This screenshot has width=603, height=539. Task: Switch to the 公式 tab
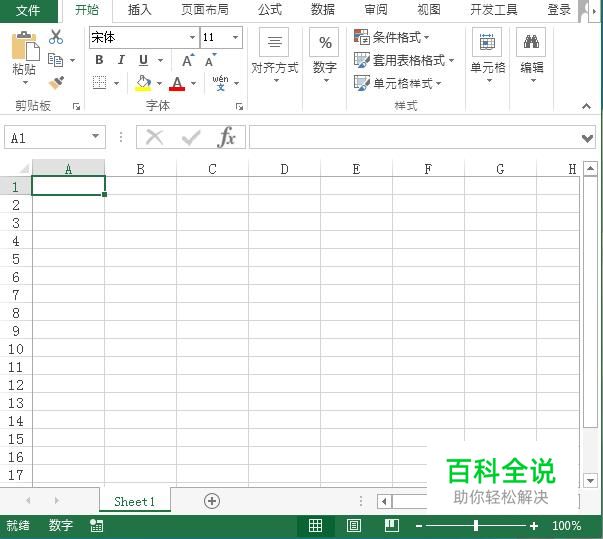pyautogui.click(x=270, y=10)
